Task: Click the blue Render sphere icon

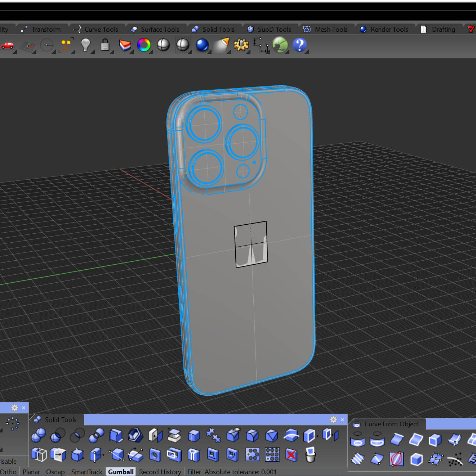Action: tap(202, 45)
